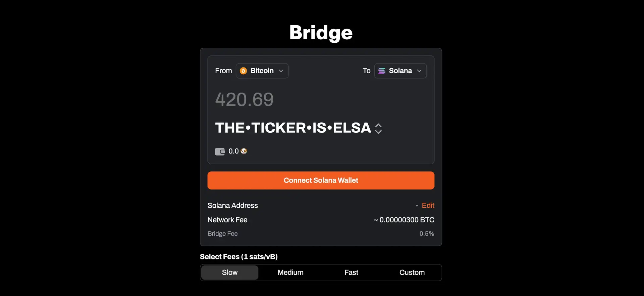
Task: Click the Solana Address label
Action: 232,206
